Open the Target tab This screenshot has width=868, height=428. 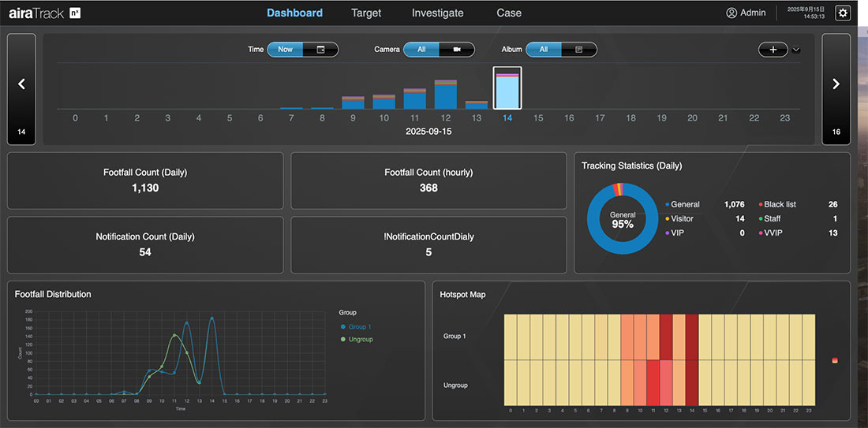366,13
